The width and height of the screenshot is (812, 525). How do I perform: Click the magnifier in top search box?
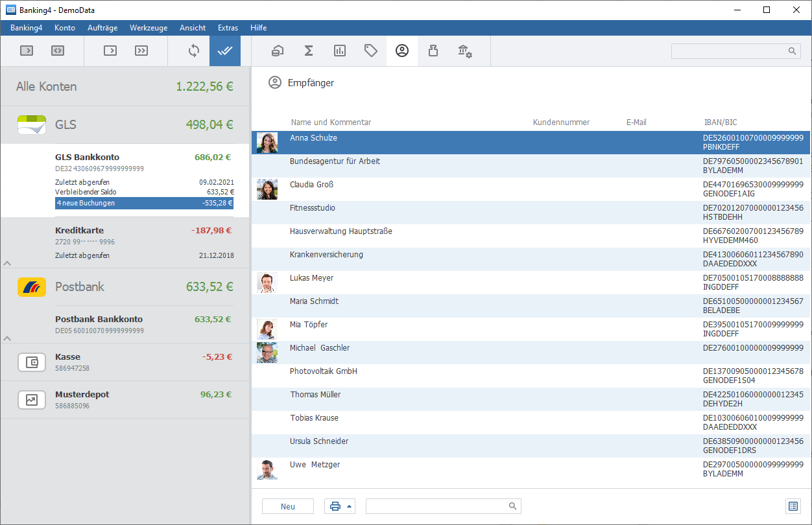(792, 51)
